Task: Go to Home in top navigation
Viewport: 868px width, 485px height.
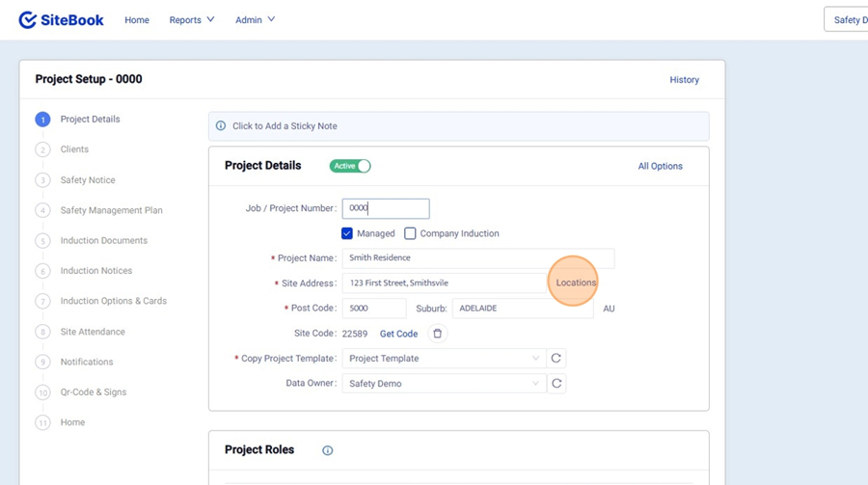Action: tap(137, 20)
